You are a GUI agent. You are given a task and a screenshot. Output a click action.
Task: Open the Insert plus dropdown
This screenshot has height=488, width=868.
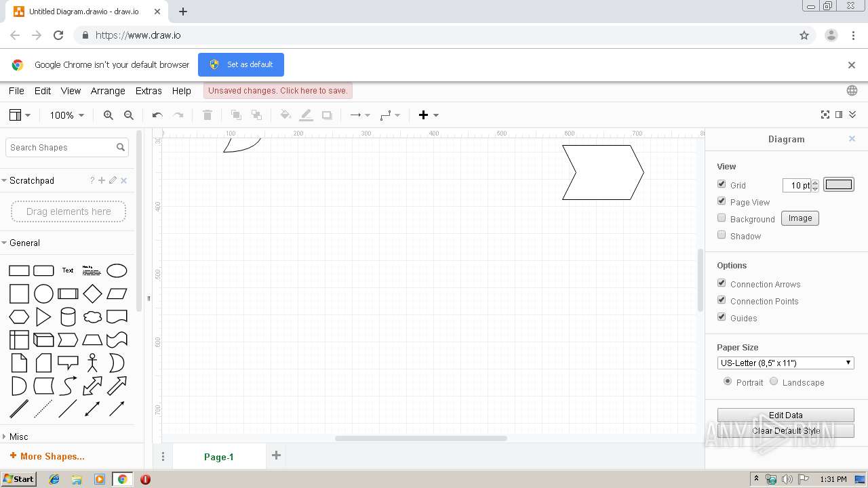tap(429, 115)
